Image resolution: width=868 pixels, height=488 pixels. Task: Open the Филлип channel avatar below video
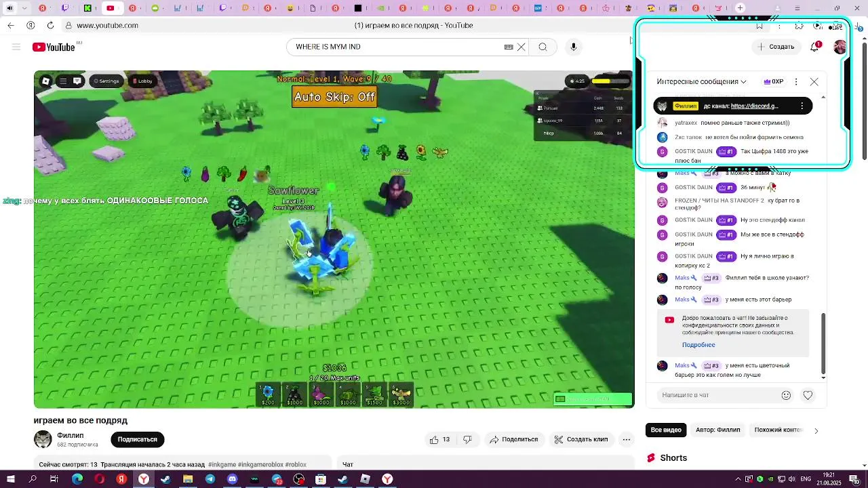tap(43, 439)
